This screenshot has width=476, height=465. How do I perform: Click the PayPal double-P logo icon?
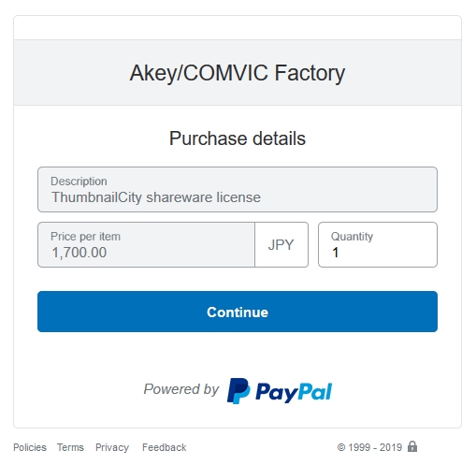[x=238, y=391]
